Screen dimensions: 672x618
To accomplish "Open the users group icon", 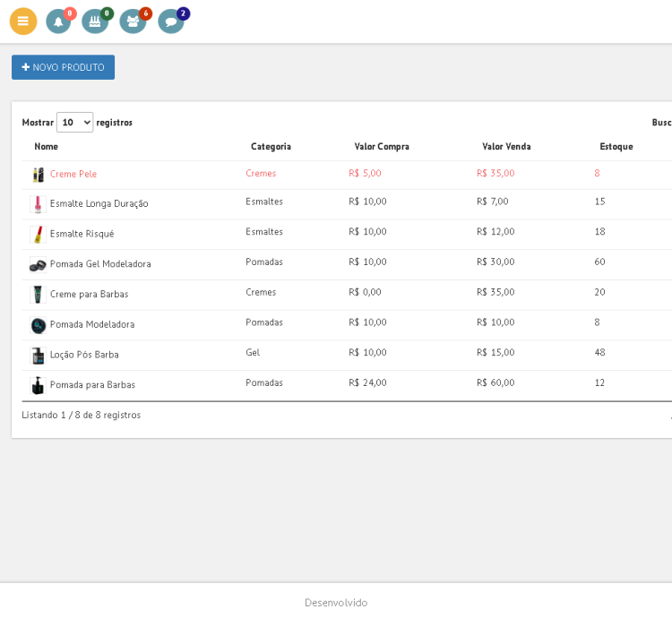I will pos(133,21).
